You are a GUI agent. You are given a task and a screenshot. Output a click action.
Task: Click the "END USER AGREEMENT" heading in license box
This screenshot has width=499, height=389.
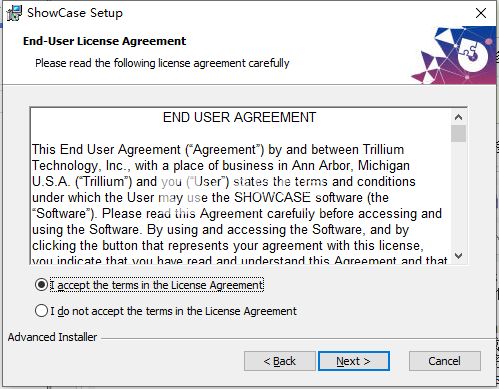click(x=239, y=118)
